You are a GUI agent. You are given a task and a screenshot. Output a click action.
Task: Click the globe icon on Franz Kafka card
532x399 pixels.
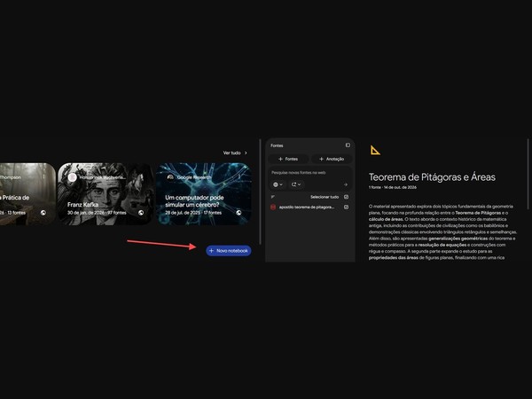click(141, 213)
